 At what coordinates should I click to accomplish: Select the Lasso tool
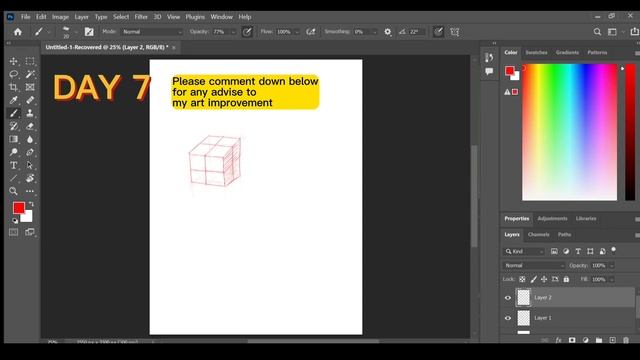coord(13,74)
